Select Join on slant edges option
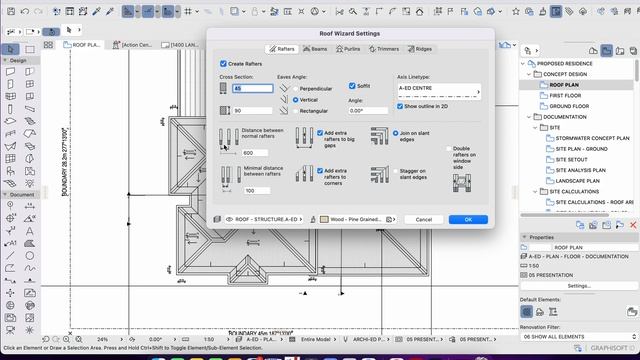This screenshot has height=360, width=640. [x=395, y=133]
